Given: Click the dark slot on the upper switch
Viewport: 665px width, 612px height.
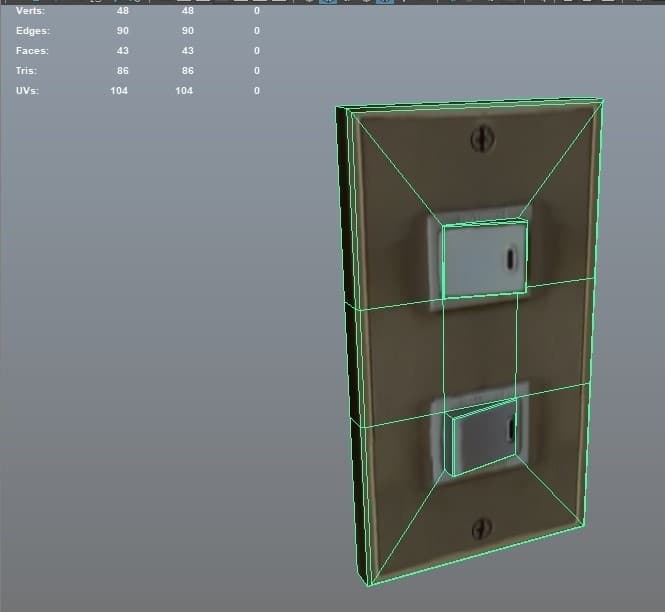Looking at the screenshot, I should [513, 258].
